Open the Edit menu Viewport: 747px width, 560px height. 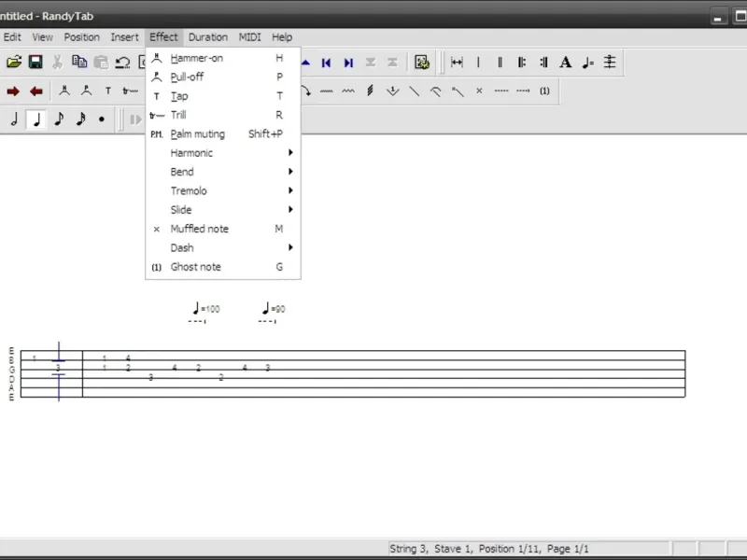12,37
